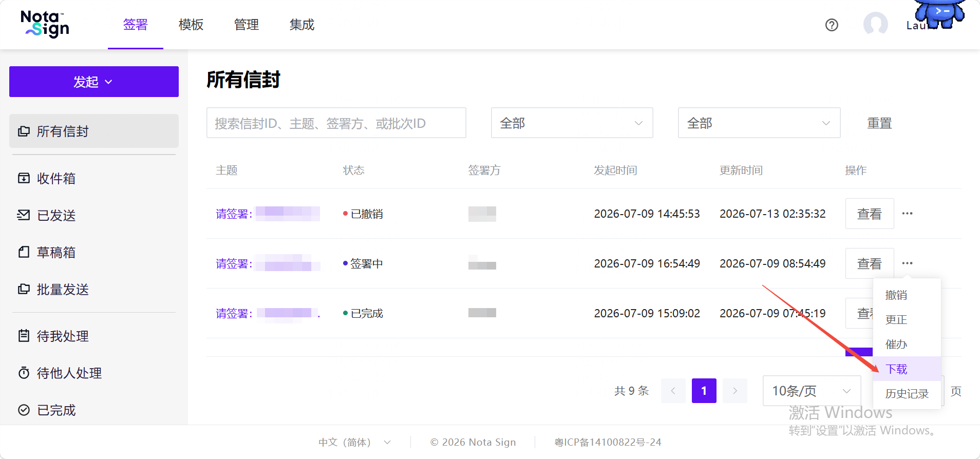Go to the next page arrow
This screenshot has width=980, height=459.
click(735, 391)
